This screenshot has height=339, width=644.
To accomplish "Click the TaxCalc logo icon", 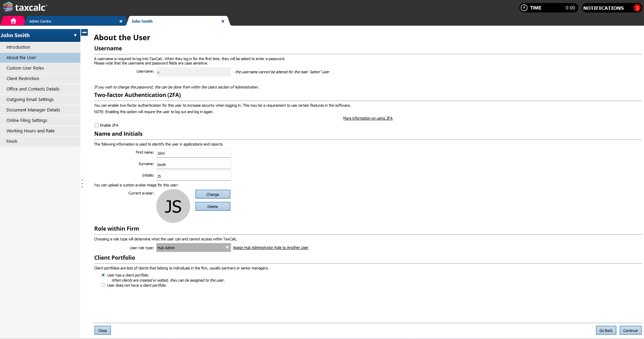I will pos(8,7).
